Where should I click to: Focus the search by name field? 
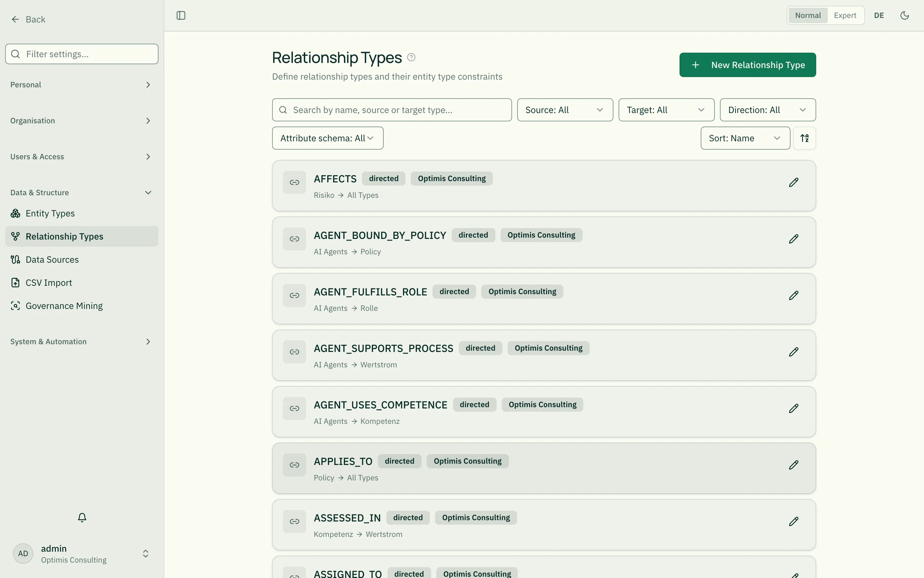click(x=392, y=110)
